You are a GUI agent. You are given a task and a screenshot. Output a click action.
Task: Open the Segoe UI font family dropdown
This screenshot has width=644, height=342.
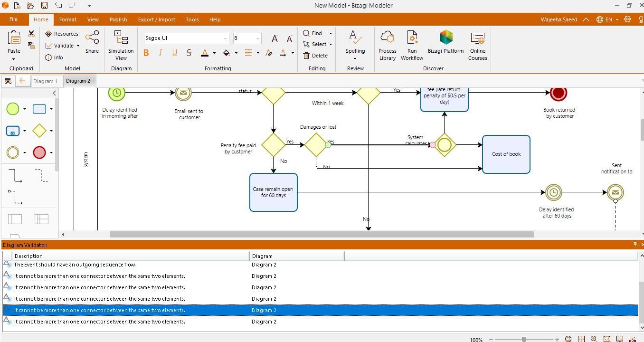pos(225,38)
